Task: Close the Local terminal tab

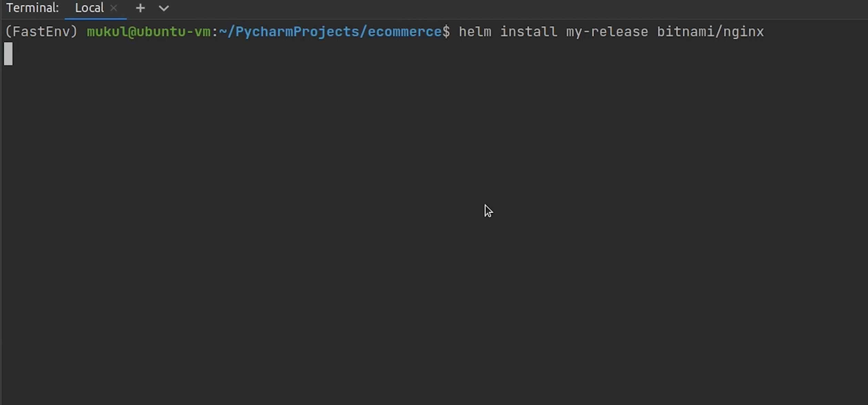Action: (114, 8)
